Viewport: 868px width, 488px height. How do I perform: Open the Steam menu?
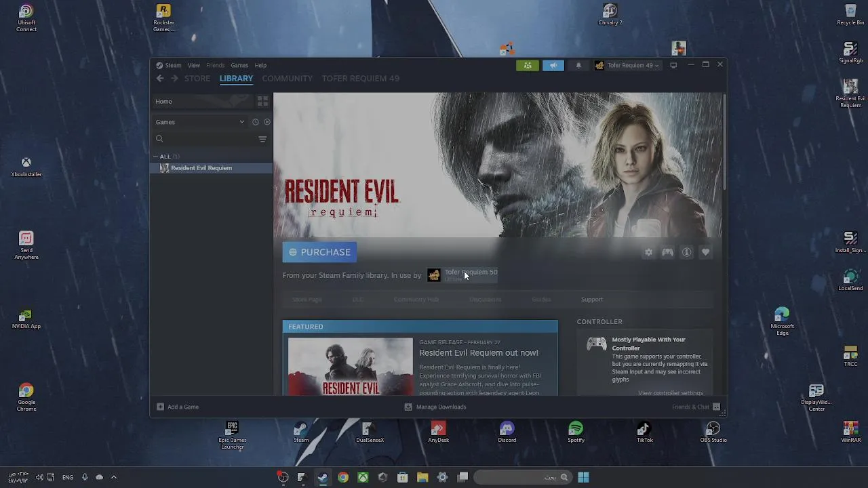pos(169,65)
